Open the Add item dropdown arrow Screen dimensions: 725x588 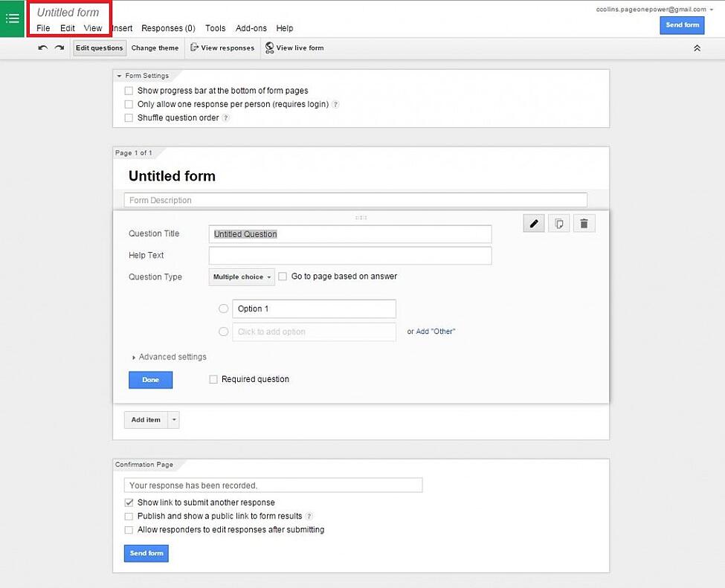point(173,419)
